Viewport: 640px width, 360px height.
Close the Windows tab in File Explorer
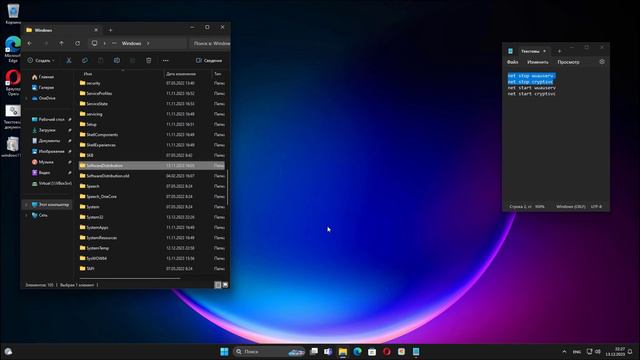(96, 30)
